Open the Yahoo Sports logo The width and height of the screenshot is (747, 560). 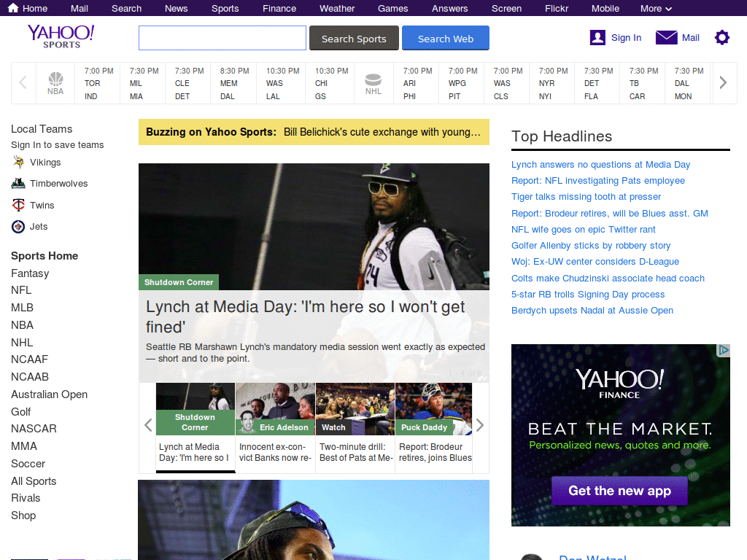(x=61, y=36)
